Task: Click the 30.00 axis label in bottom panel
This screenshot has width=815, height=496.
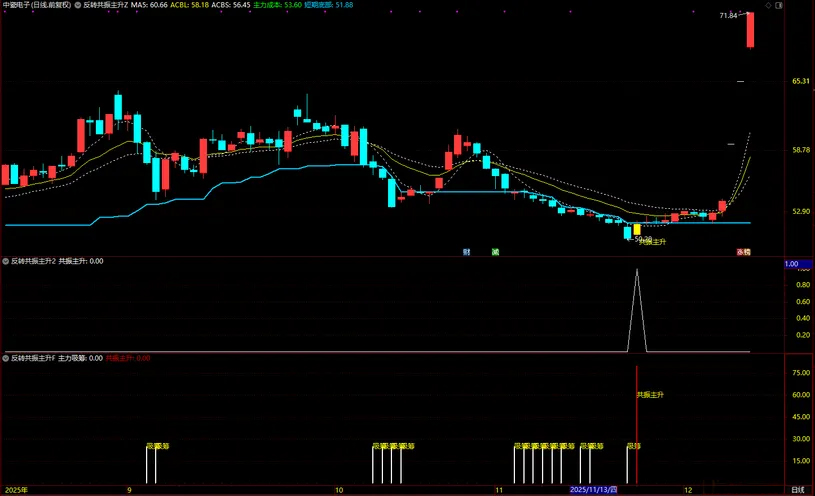Action: pyautogui.click(x=801, y=439)
